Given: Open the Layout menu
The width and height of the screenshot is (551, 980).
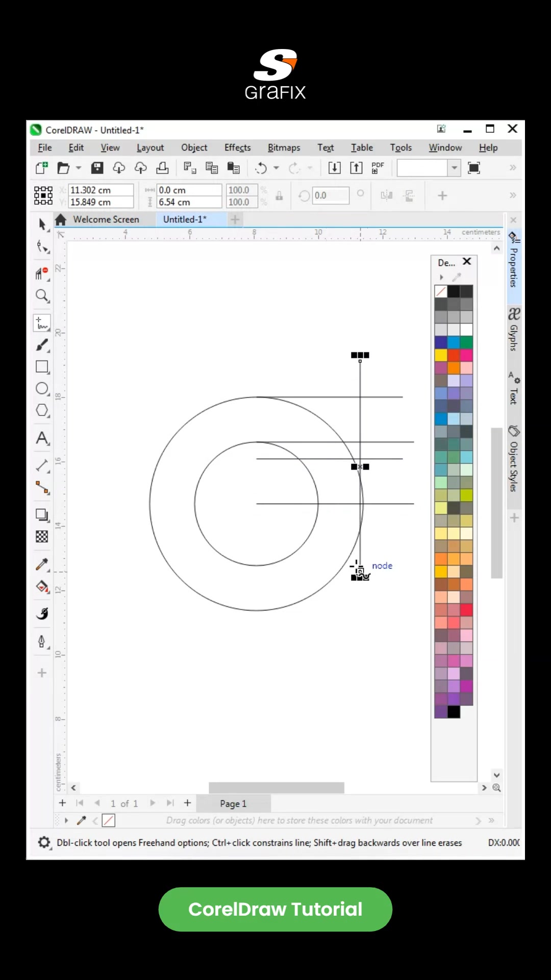Looking at the screenshot, I should click(150, 148).
